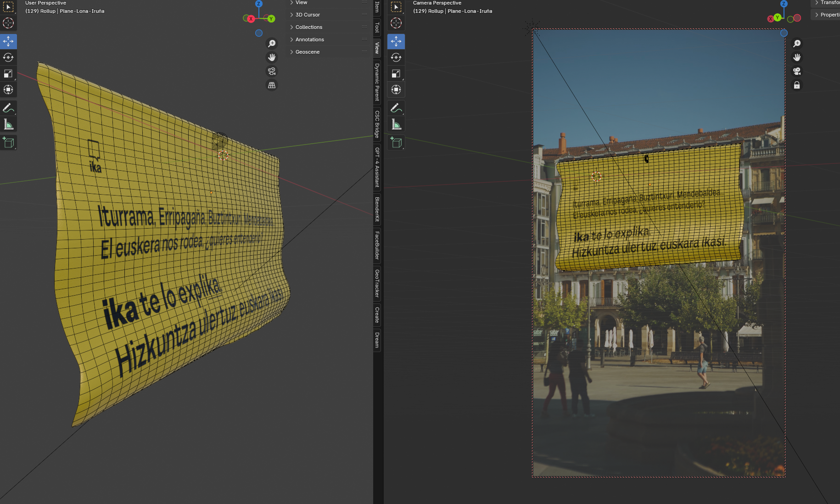Viewport: 840px width, 504px height.
Task: Open the Dynamic Parent sidebar tab
Action: (x=377, y=82)
